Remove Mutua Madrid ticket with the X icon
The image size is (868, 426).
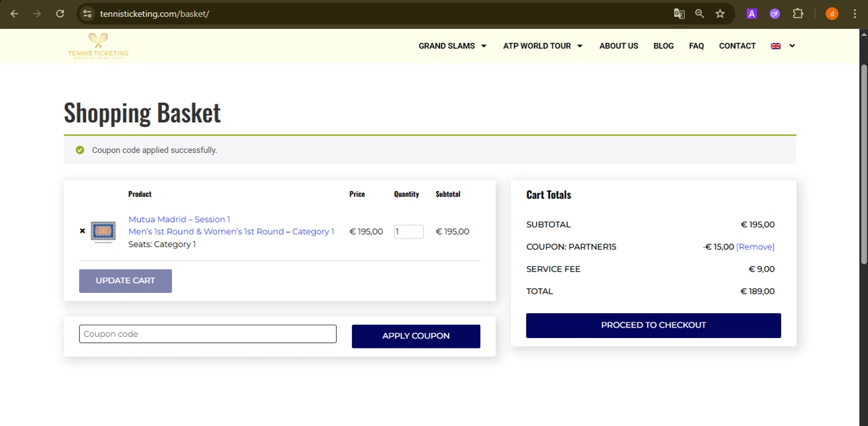coord(82,231)
